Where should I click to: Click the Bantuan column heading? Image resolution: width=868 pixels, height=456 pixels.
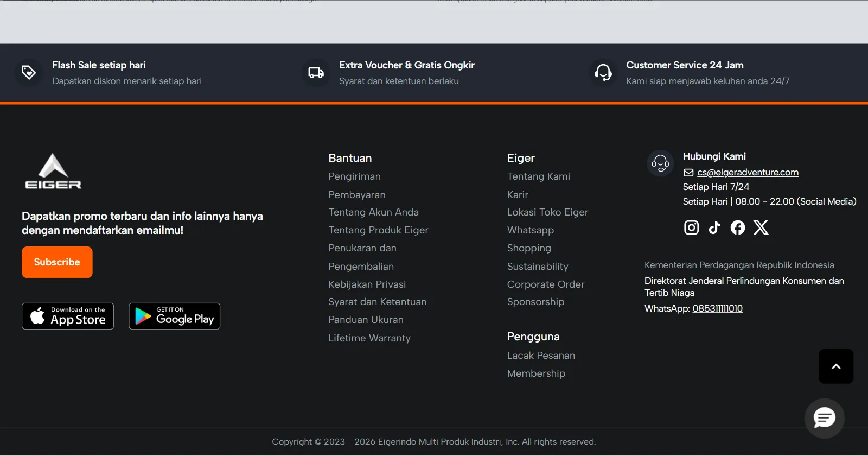pos(350,158)
